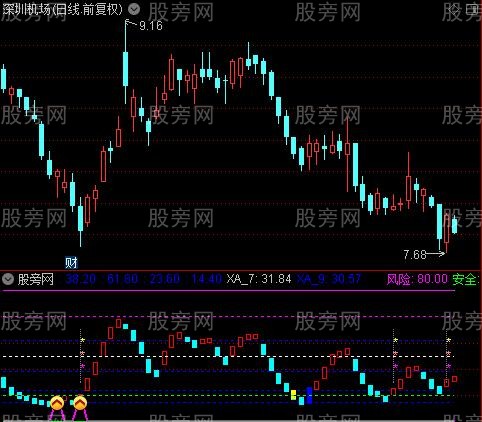
Task: Click the green 安全 indicator label
Action: coord(466,279)
